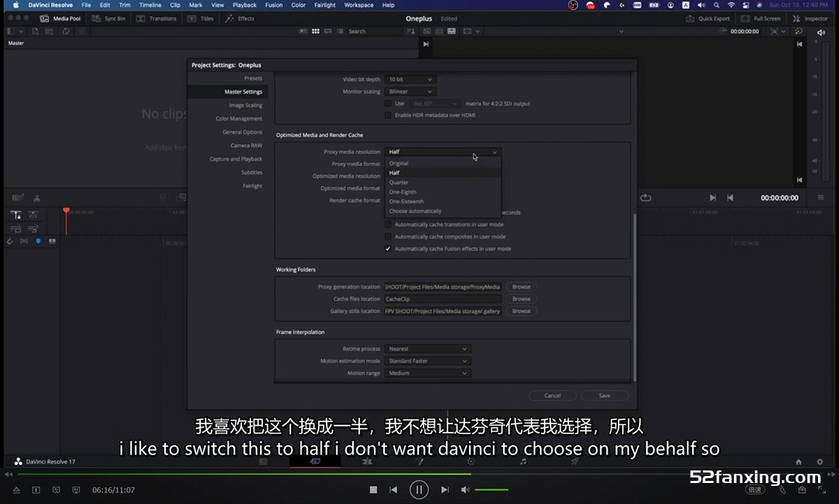Open the Transitions panel
The width and height of the screenshot is (839, 504).
(x=156, y=19)
